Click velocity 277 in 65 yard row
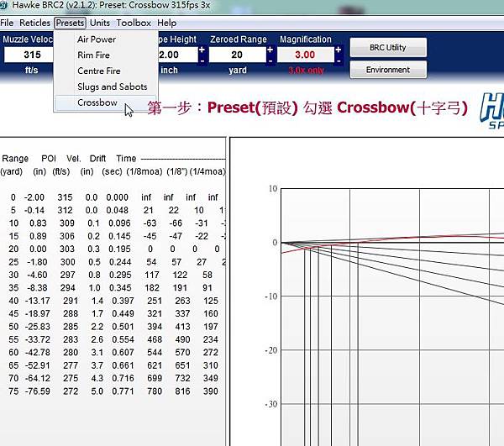This screenshot has height=446, width=504. 71,365
